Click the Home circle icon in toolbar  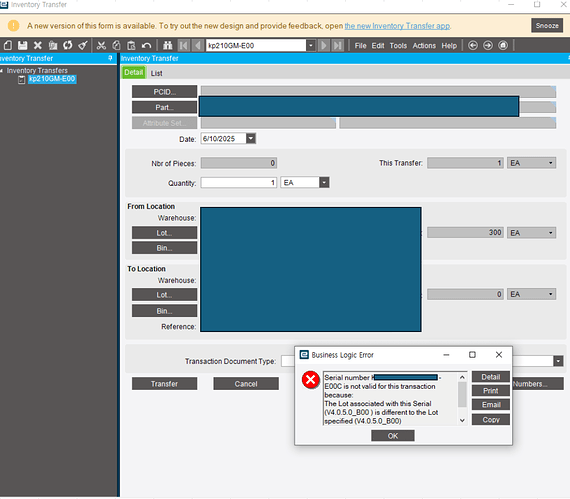tap(503, 45)
